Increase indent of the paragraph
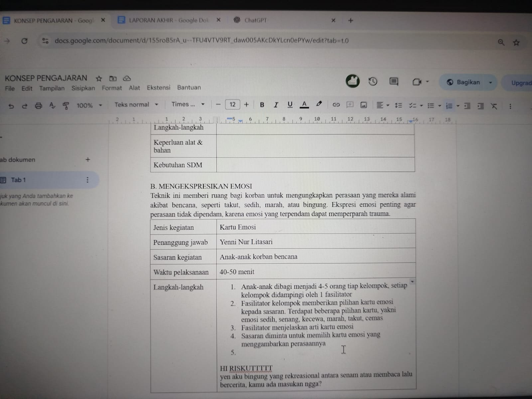This screenshot has height=399, width=532. click(x=481, y=106)
